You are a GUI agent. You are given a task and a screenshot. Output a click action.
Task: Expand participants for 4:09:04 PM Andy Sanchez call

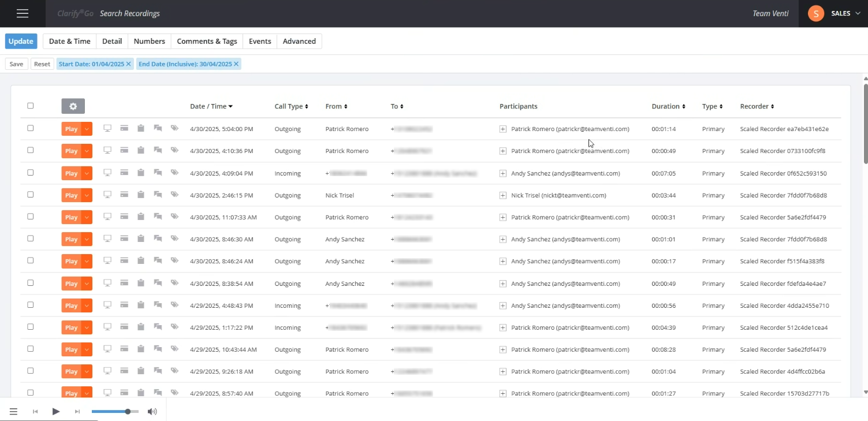[503, 173]
